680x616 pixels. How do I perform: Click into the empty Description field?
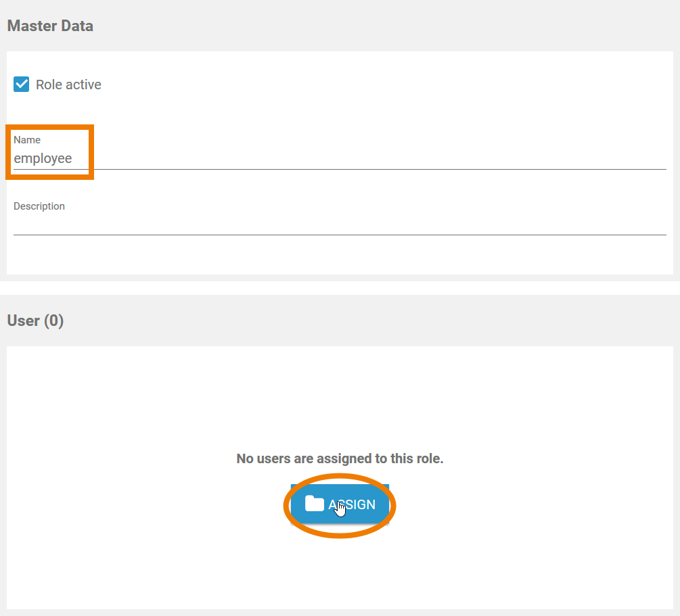click(x=338, y=224)
